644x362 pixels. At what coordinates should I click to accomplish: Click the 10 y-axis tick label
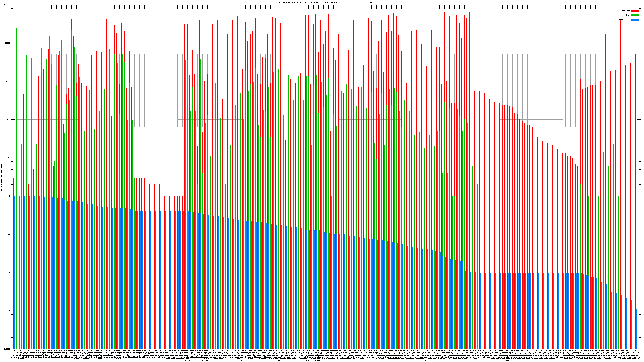coord(9,158)
